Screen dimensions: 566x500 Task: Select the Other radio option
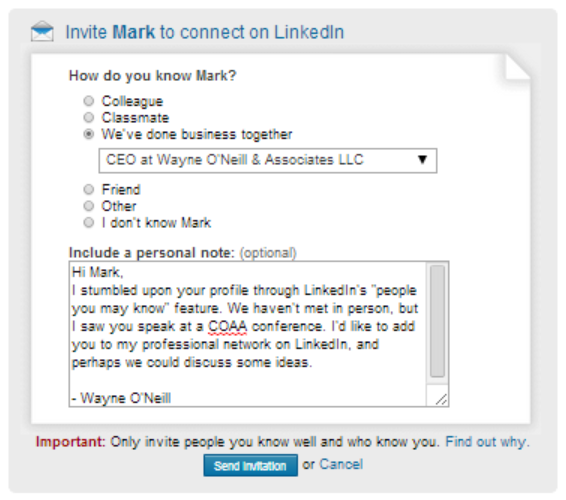pyautogui.click(x=89, y=206)
